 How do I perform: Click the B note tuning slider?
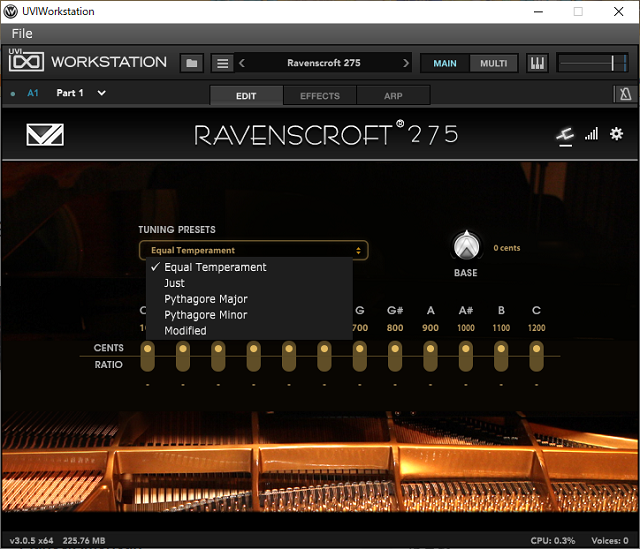tap(501, 357)
